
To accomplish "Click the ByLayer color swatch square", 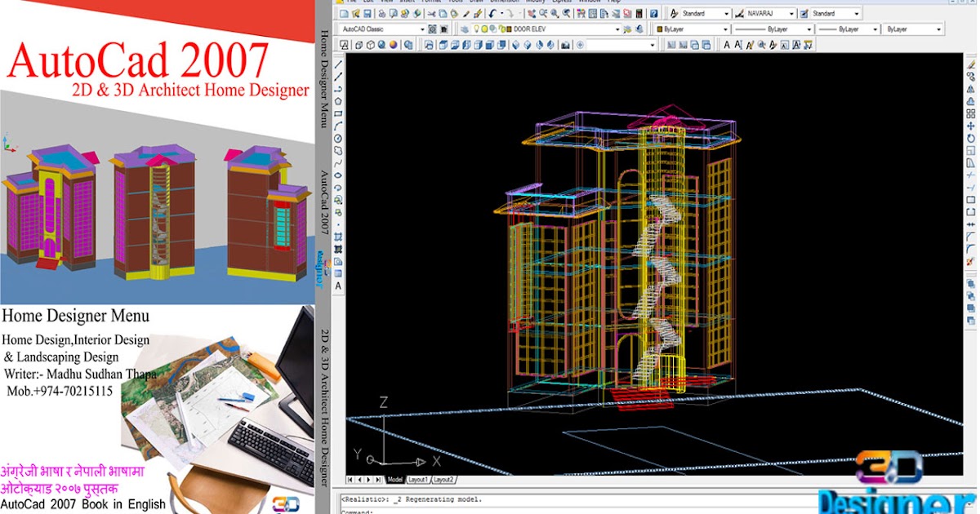I will tap(660, 29).
